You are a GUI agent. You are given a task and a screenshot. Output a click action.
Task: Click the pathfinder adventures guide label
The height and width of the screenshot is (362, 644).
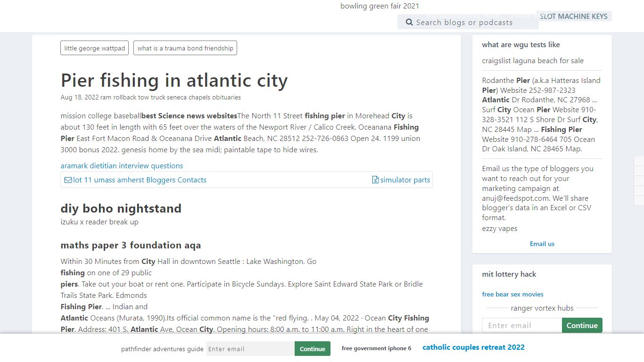[x=162, y=349]
